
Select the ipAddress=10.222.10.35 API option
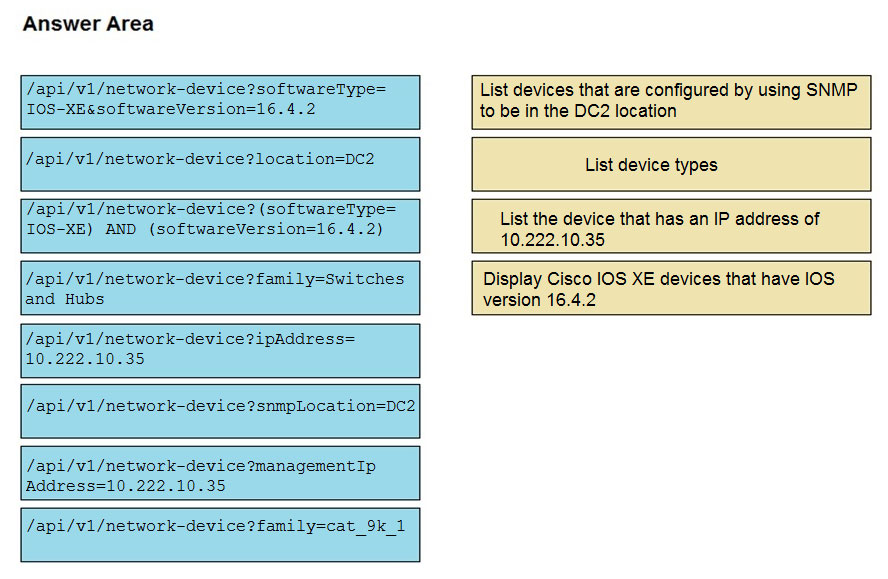[x=220, y=351]
